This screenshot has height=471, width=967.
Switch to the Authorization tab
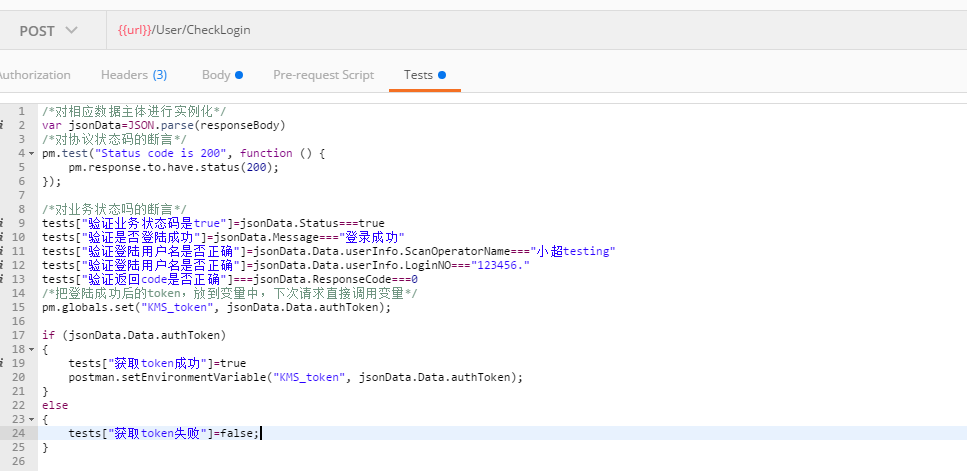click(34, 75)
